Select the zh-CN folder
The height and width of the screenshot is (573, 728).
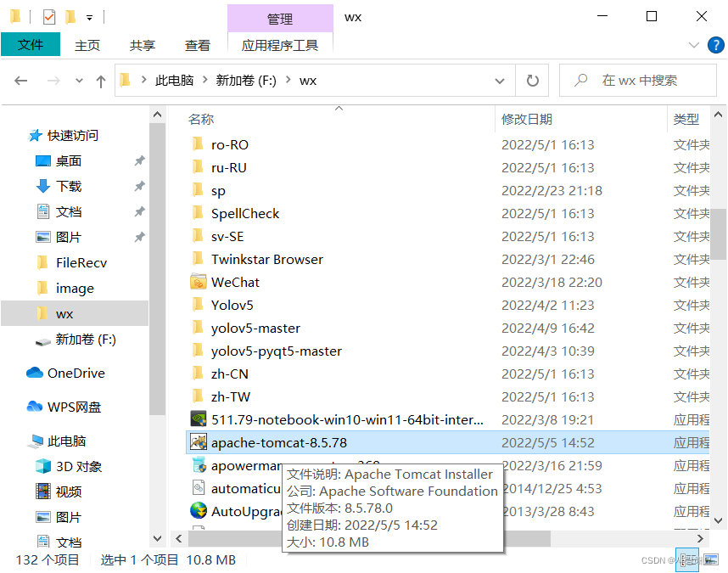(229, 374)
